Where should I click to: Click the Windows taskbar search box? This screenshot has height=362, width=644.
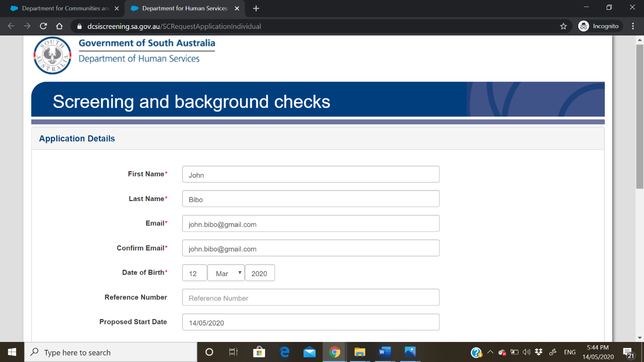point(110,352)
